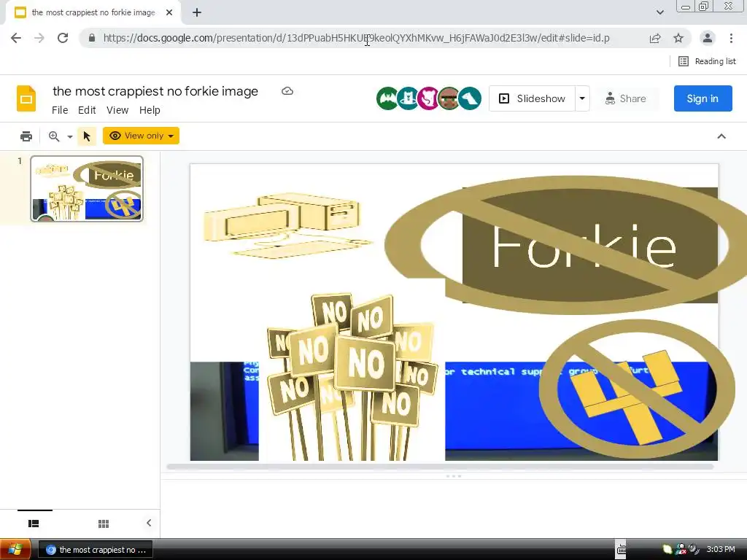Start the Slideshow presentation
Image resolution: width=747 pixels, height=560 pixels.
pyautogui.click(x=532, y=98)
